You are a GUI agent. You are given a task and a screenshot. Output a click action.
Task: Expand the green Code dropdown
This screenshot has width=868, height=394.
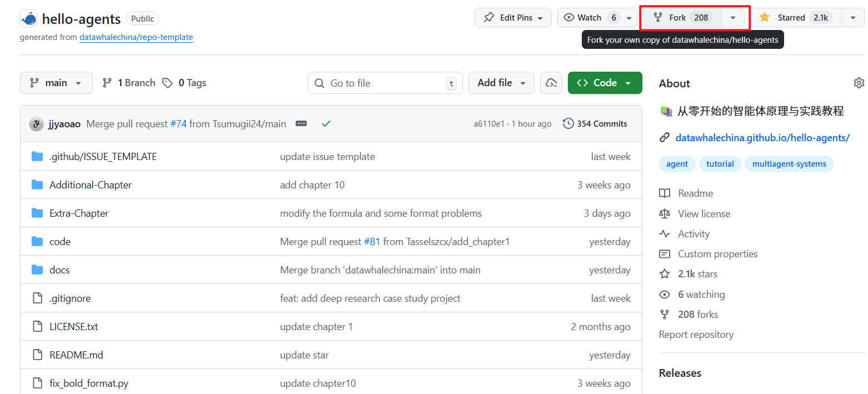(605, 83)
